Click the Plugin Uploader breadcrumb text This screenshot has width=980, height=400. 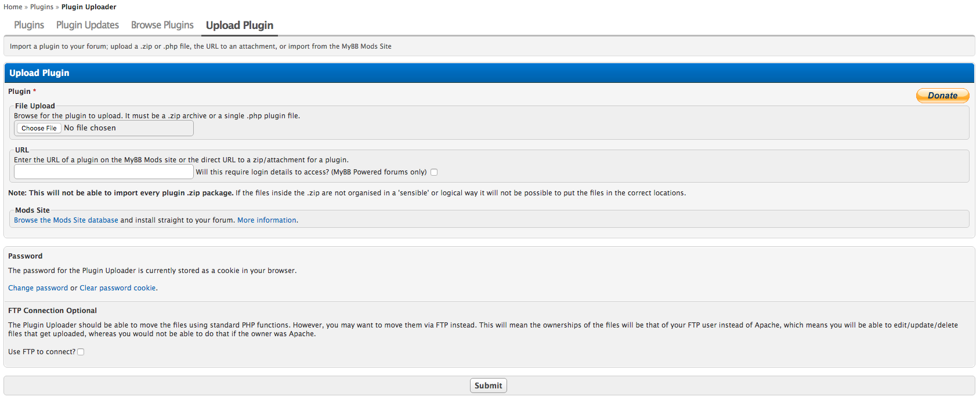89,7
